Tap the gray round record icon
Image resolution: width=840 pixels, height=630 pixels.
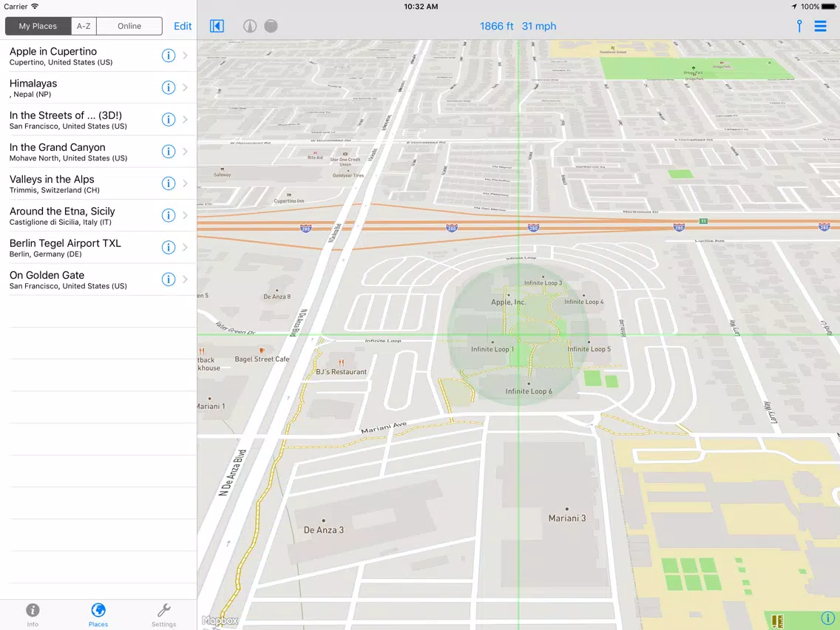coord(271,26)
